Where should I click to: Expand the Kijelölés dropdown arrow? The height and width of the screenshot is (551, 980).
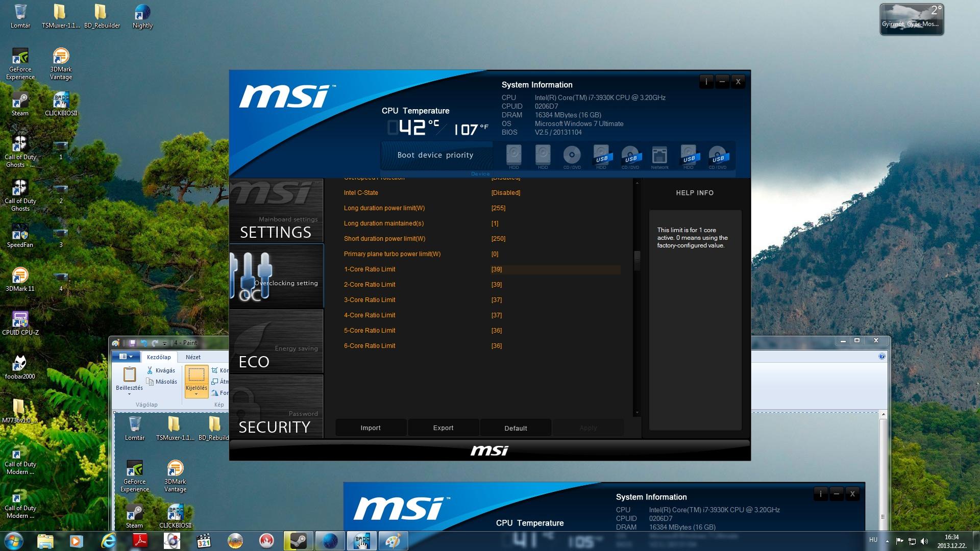pos(196,394)
